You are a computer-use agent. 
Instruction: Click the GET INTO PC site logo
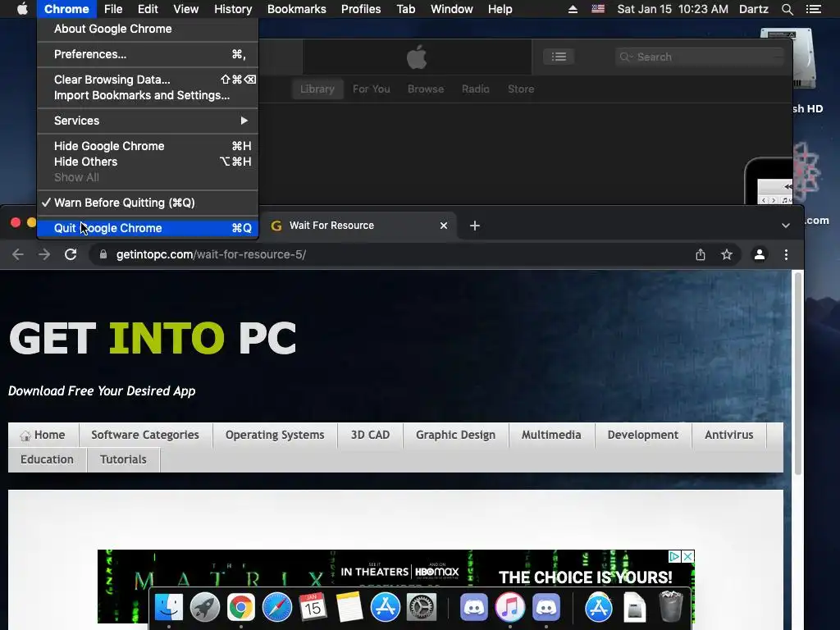pos(153,338)
